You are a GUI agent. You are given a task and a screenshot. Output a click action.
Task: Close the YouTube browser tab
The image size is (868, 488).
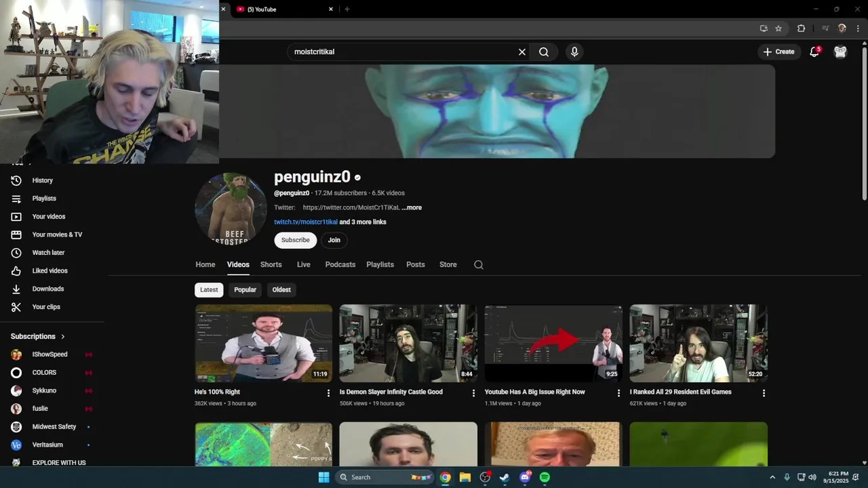pos(331,9)
